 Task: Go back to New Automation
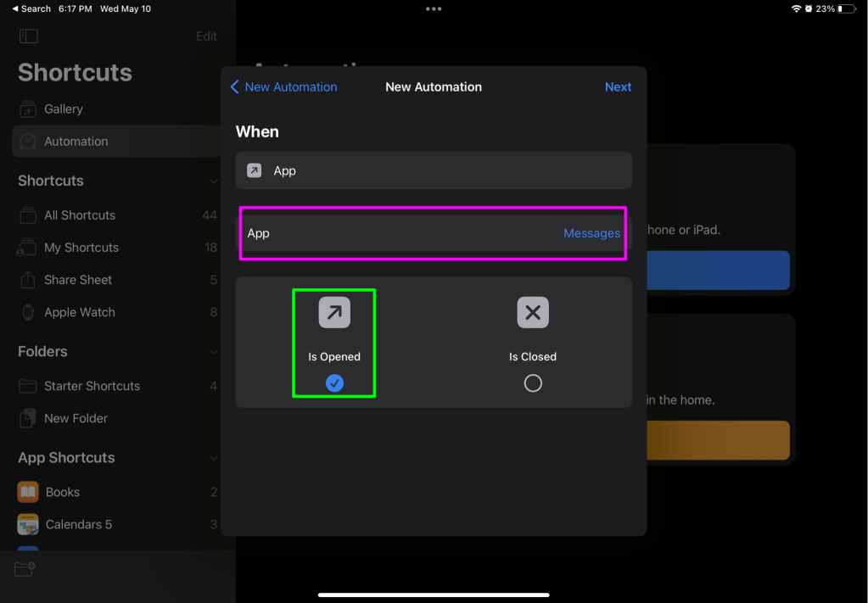click(283, 87)
